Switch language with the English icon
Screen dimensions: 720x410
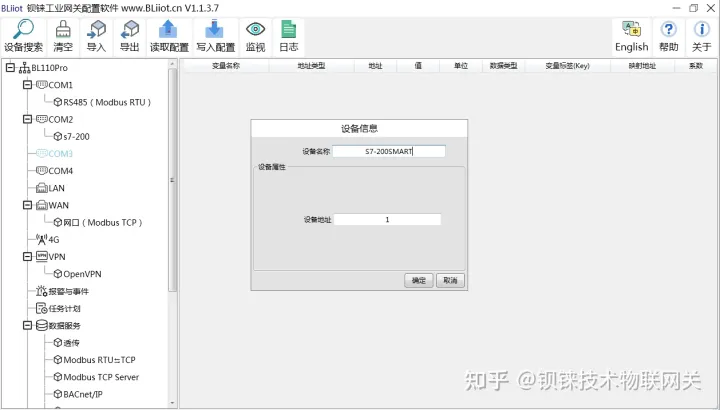(x=632, y=29)
